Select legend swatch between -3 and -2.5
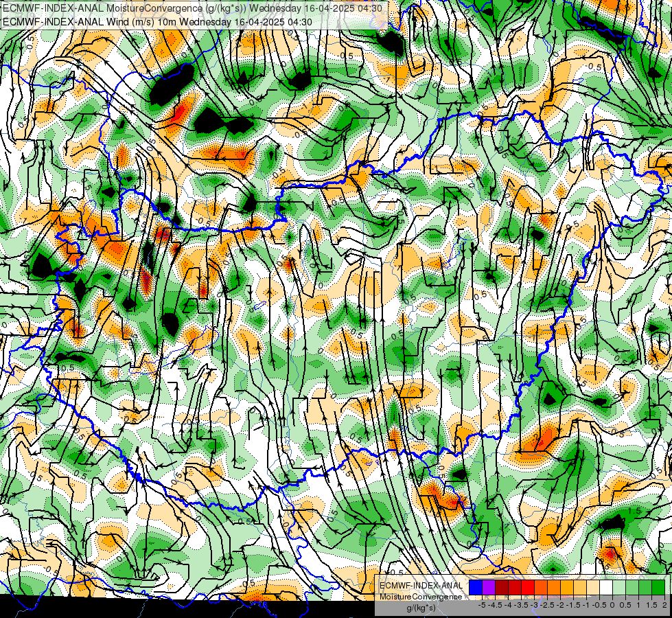672x618 pixels. click(x=541, y=587)
